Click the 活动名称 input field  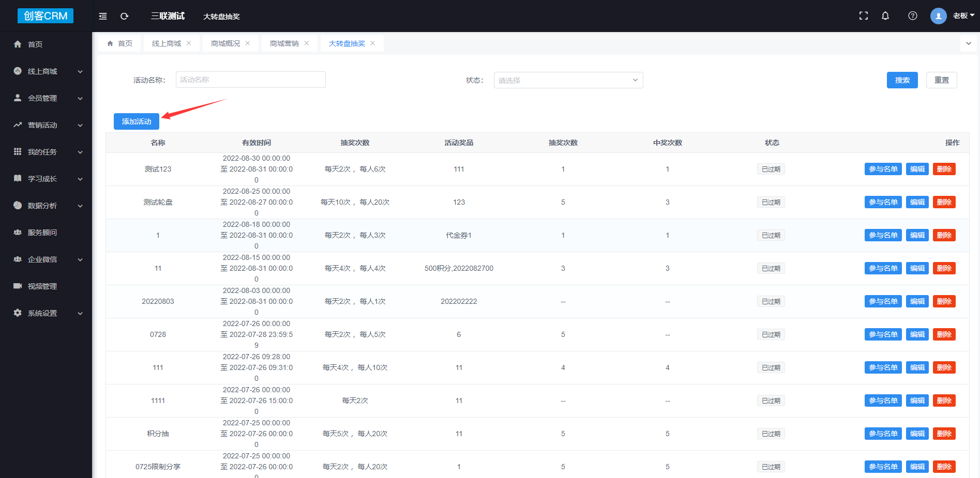click(x=250, y=80)
